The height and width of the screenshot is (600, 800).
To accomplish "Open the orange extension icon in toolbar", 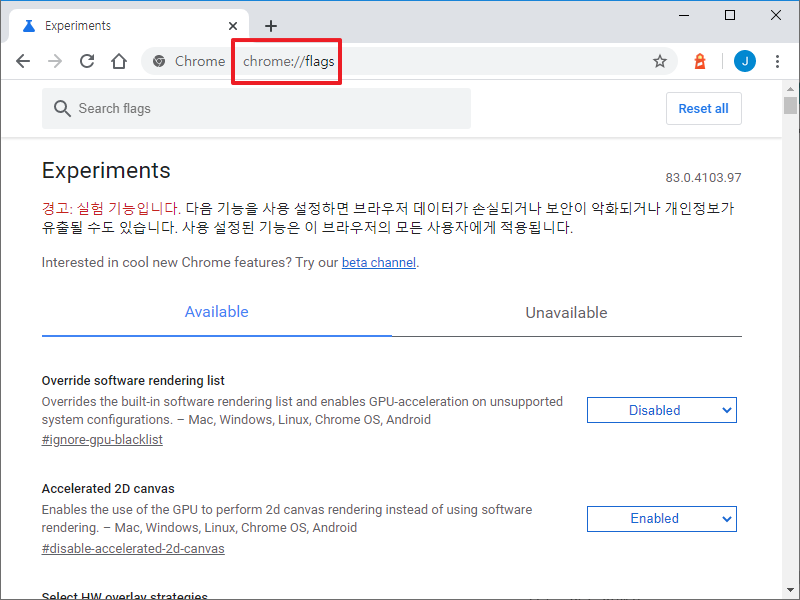I will (x=700, y=61).
